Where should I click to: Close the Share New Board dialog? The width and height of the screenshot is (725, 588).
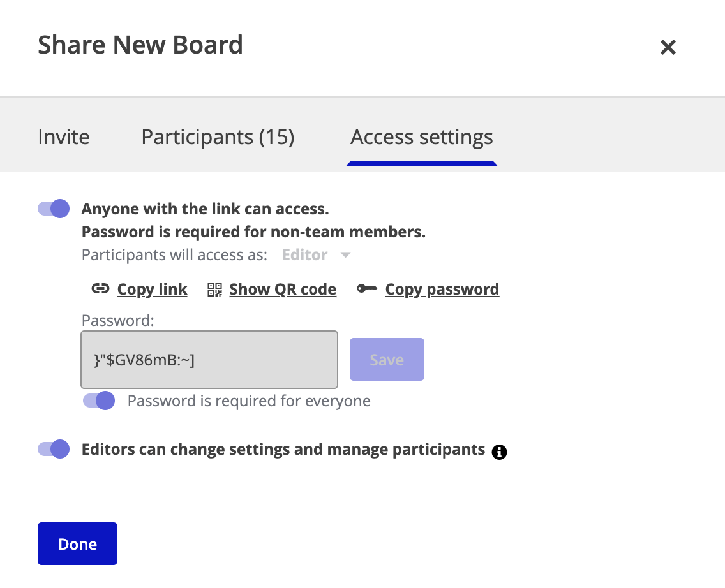tap(668, 47)
